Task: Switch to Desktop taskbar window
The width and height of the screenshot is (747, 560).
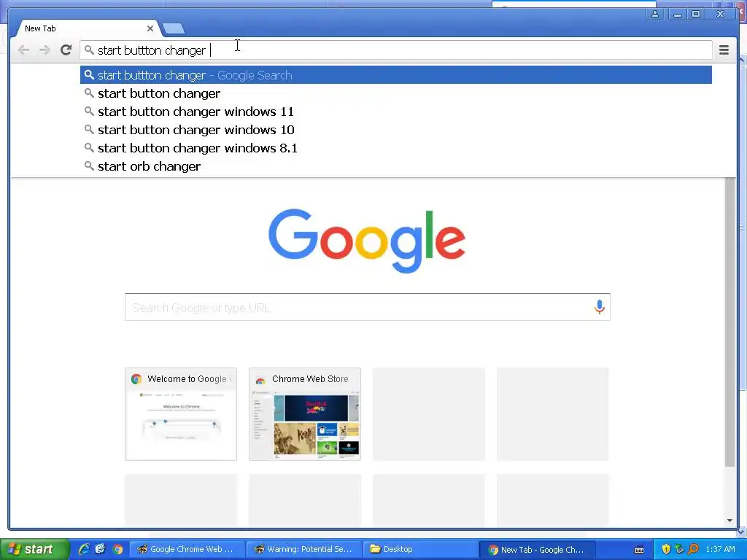Action: pos(421,549)
